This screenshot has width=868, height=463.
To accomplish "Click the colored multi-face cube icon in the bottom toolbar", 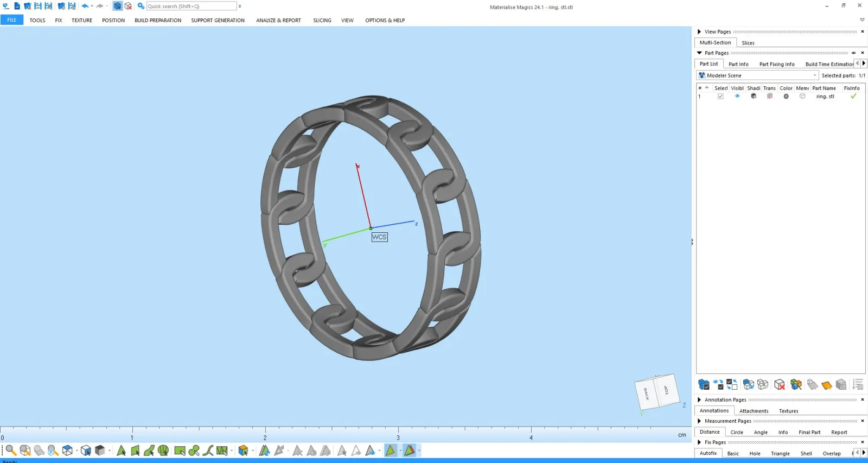I will [243, 451].
